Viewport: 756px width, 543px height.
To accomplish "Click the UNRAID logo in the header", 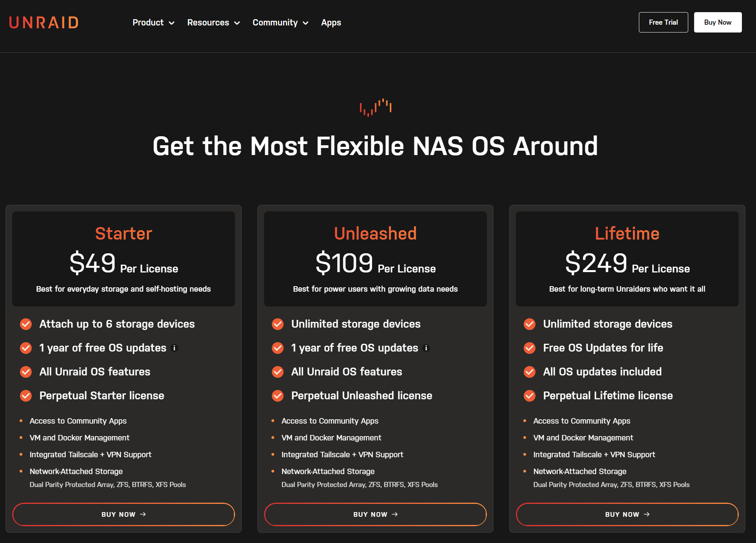I will (x=43, y=22).
